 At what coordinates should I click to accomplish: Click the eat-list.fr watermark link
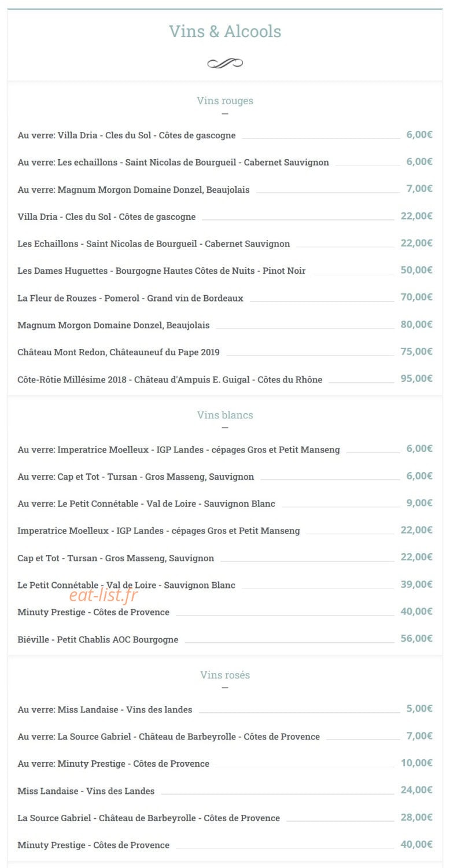tap(104, 594)
